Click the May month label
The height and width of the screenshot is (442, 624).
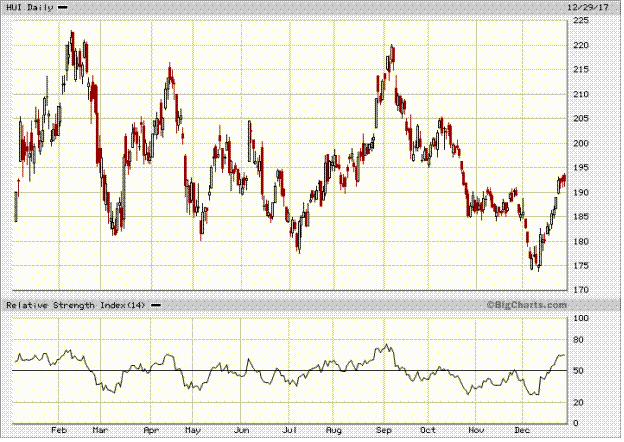click(193, 430)
